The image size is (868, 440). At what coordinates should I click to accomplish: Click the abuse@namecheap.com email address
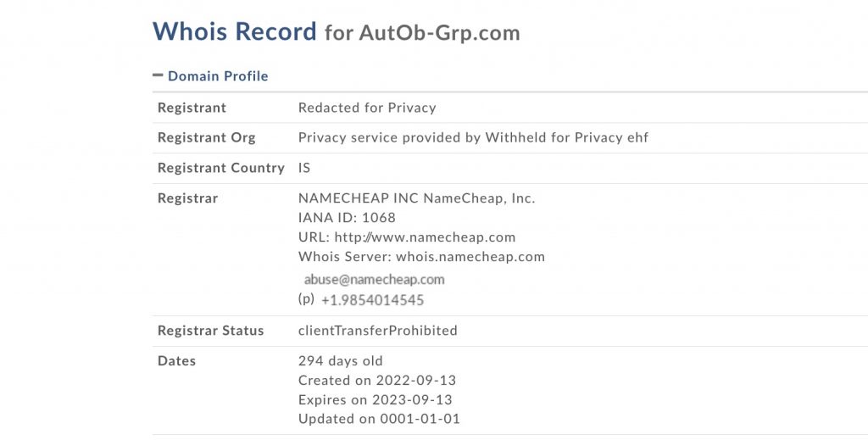[x=374, y=279]
